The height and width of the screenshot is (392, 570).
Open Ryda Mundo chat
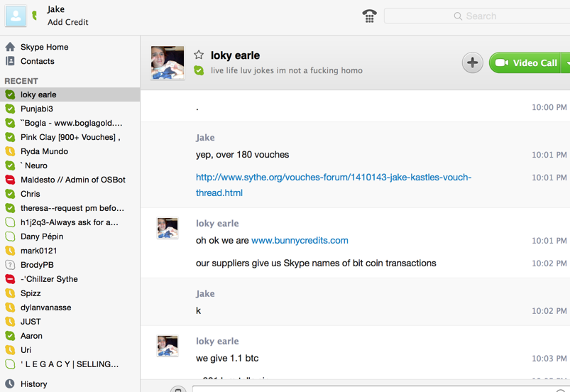point(70,151)
